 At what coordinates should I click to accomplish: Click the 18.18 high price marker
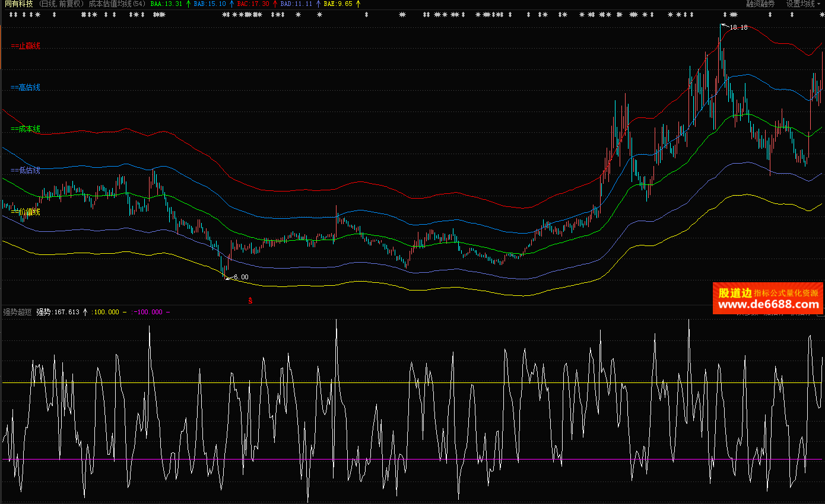(x=738, y=27)
